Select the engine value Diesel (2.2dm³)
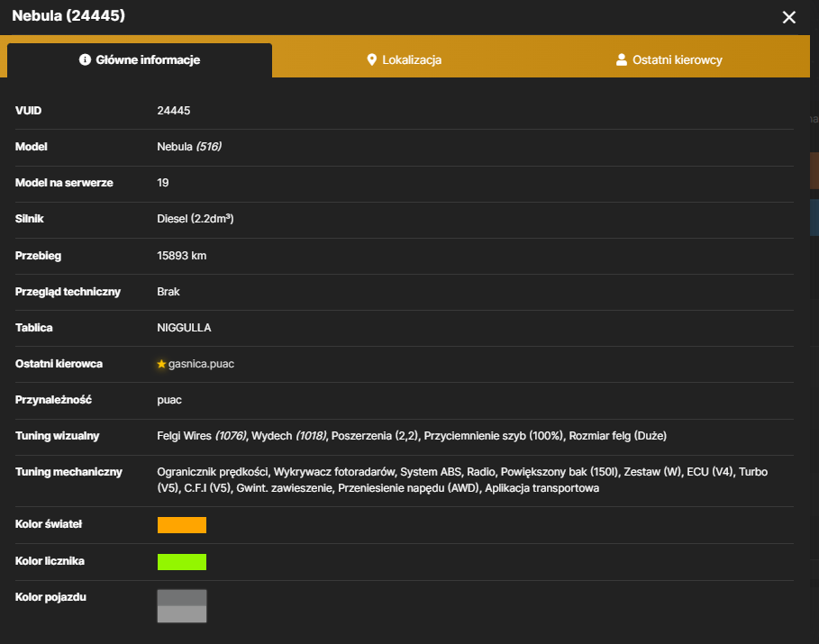 coord(196,219)
